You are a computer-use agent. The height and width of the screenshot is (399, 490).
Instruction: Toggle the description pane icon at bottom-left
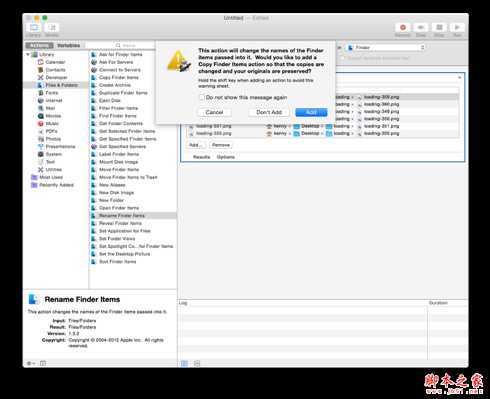43,363
